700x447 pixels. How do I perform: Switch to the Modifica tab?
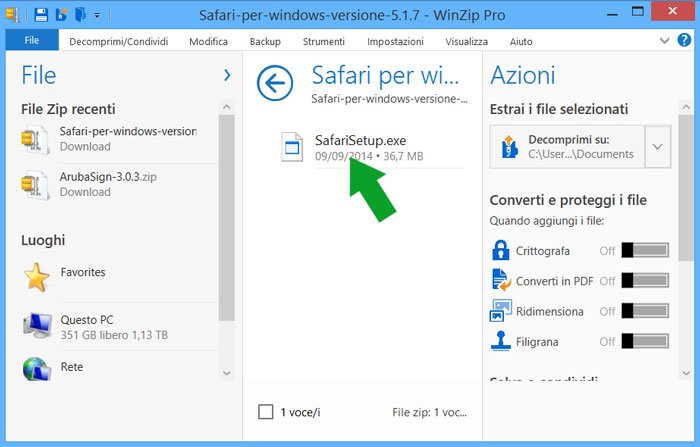click(208, 42)
